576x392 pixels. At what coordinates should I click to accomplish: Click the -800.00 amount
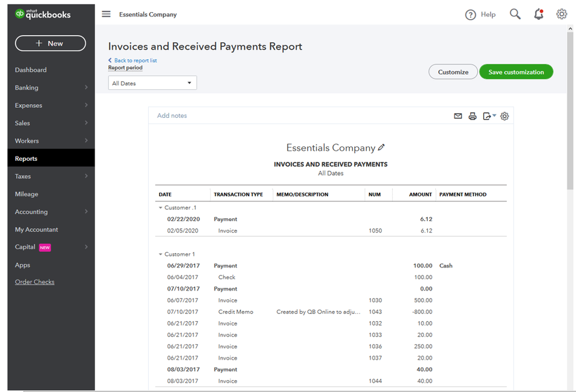pos(422,311)
